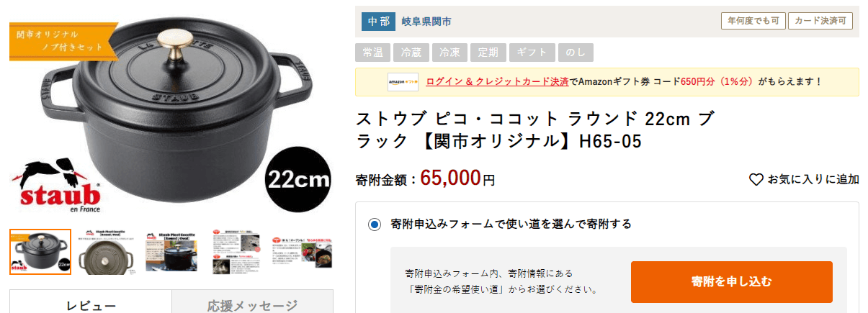Click the orange 関市オリジナル ribbon badge
868x313 pixels.
[63, 41]
